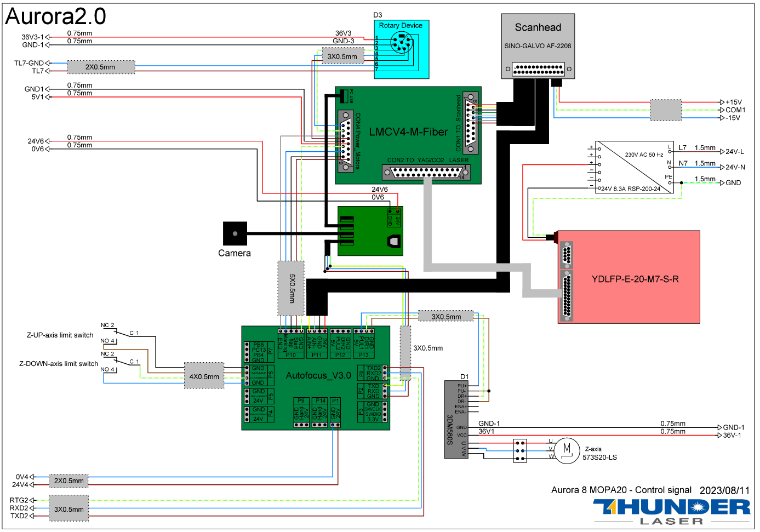Click the Autofocus P10 terminal block
The height and width of the screenshot is (532, 760).
tap(291, 344)
